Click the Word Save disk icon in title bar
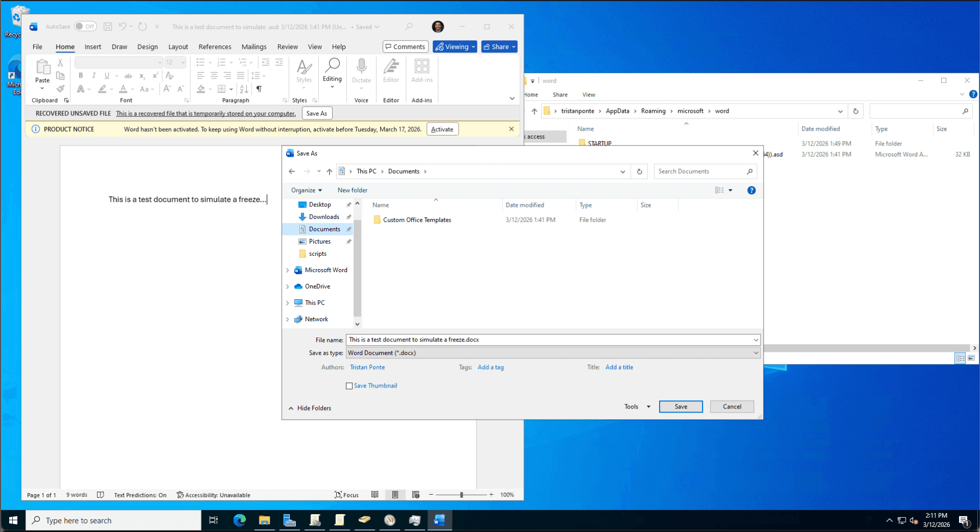980x532 pixels. click(x=108, y=27)
